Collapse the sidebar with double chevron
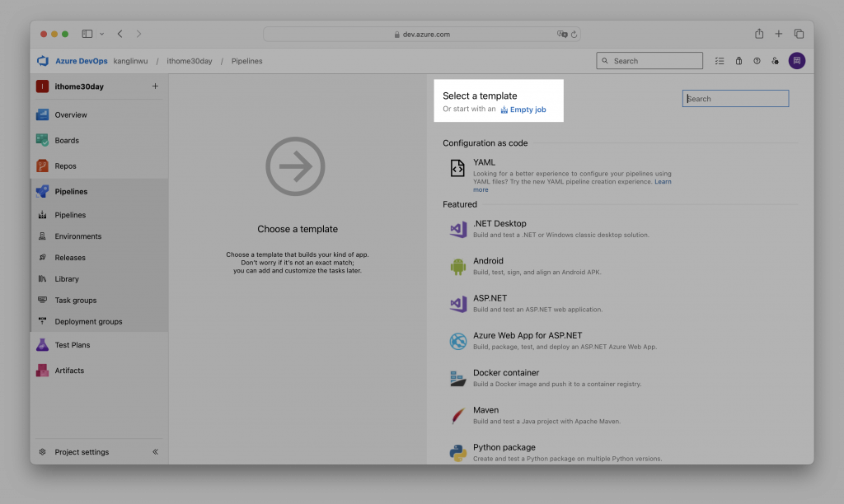This screenshot has width=844, height=504. point(155,452)
